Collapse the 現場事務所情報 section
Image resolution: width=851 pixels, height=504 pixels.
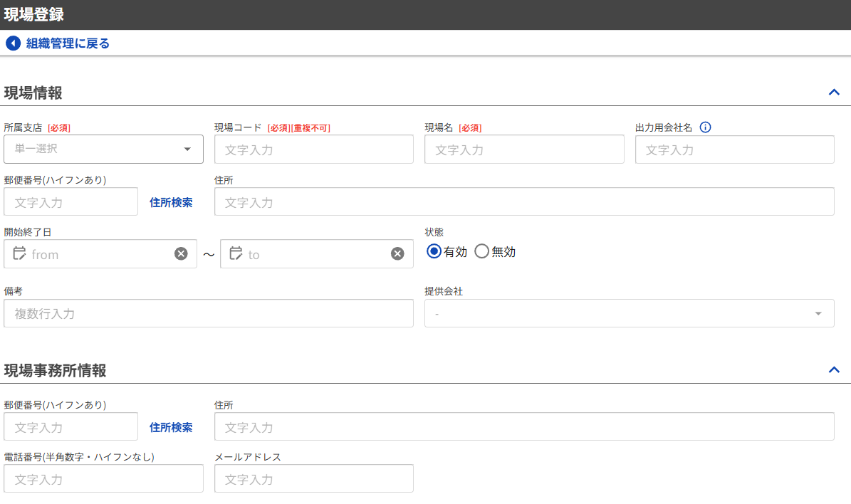pos(834,370)
